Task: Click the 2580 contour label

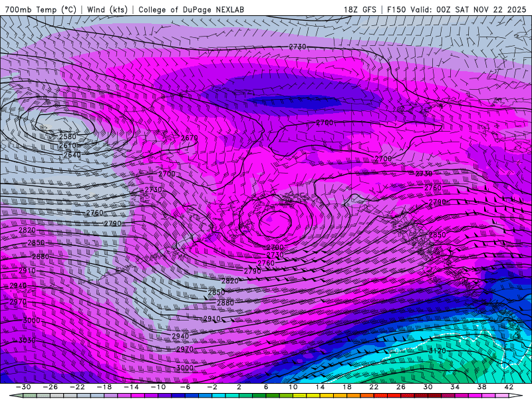Action: pyautogui.click(x=68, y=136)
